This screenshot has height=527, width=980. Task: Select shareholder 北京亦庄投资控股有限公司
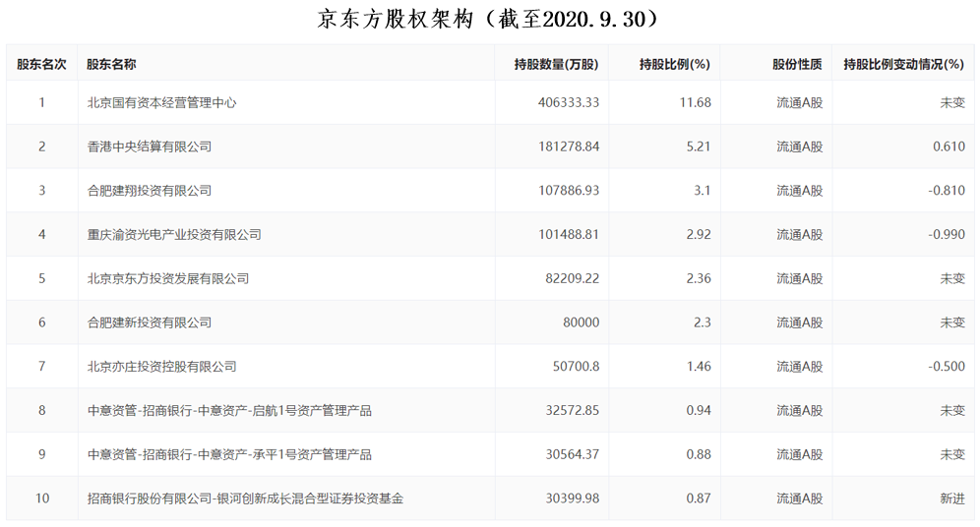(x=162, y=367)
